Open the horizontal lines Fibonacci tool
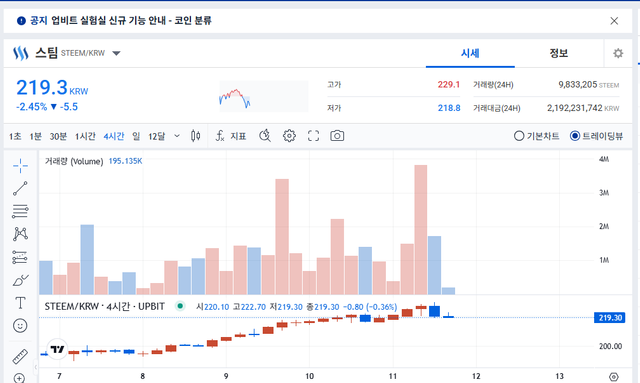This screenshot has width=640, height=383. 20,211
